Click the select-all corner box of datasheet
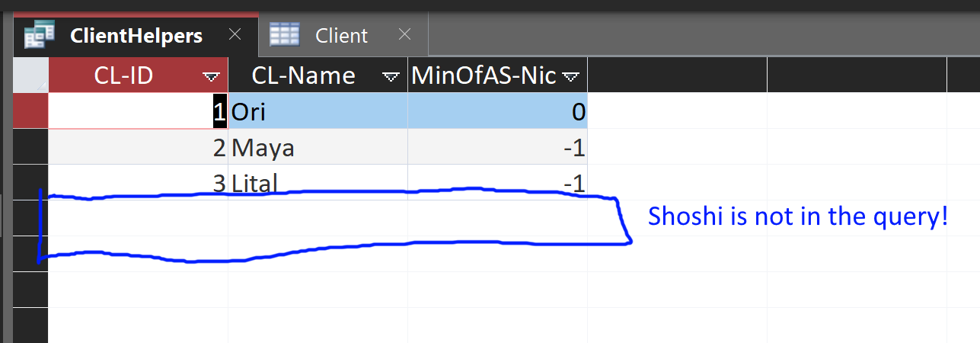Screen dimensions: 980x343 coord(30,75)
